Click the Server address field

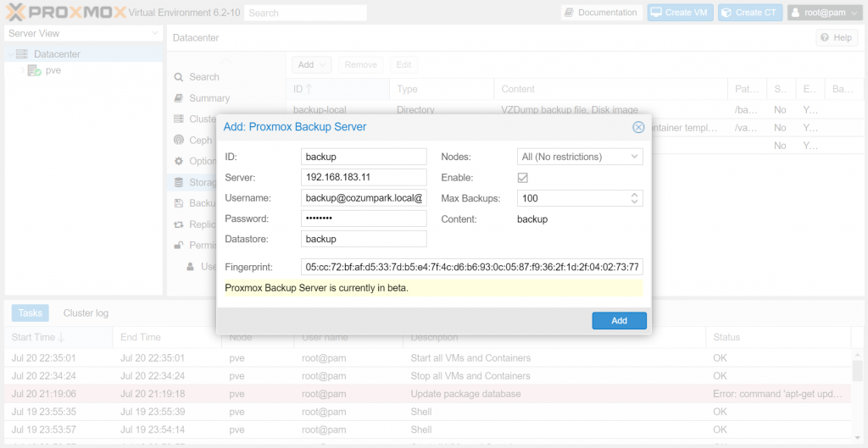[364, 178]
